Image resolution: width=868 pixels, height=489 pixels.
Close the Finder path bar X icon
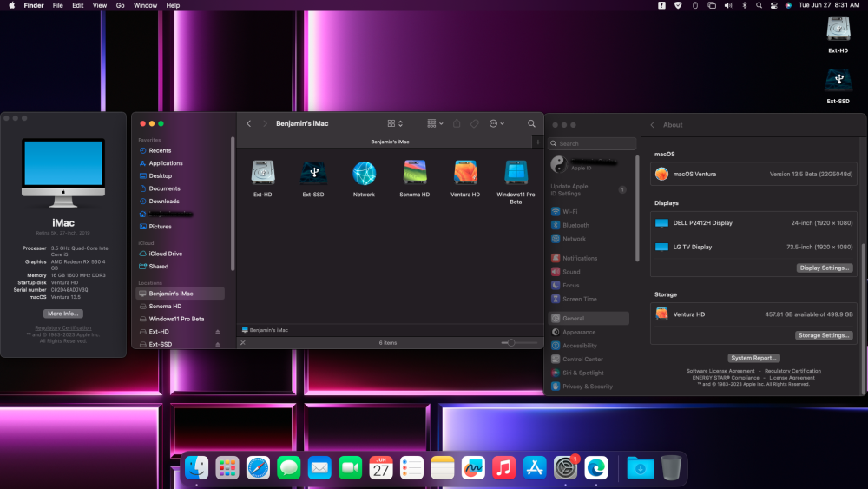[x=242, y=343]
